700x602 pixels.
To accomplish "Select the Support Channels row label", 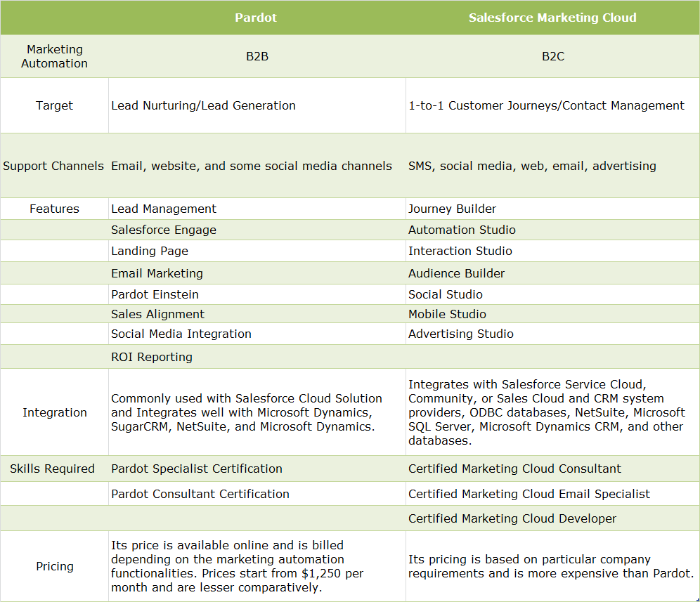I will [53, 166].
